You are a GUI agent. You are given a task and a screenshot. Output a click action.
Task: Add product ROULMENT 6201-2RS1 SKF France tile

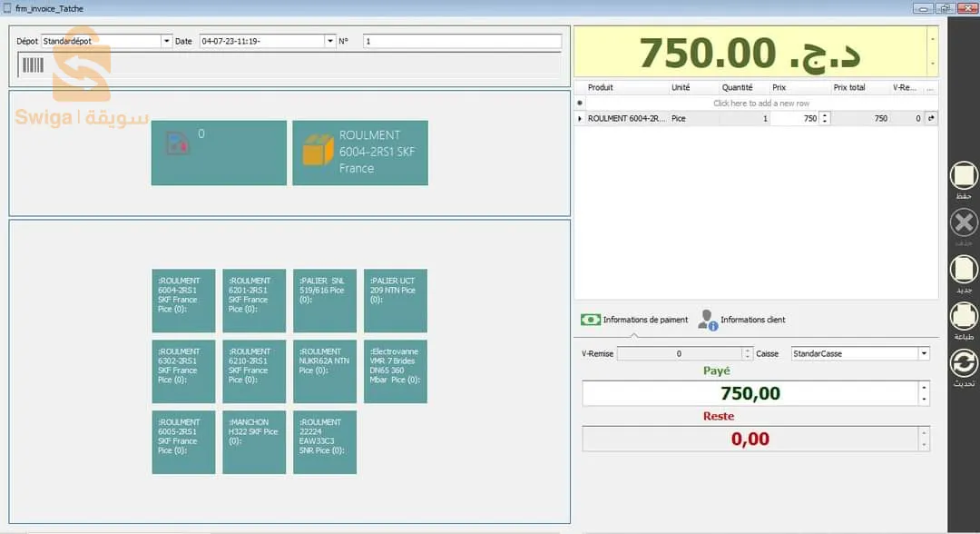pos(254,301)
